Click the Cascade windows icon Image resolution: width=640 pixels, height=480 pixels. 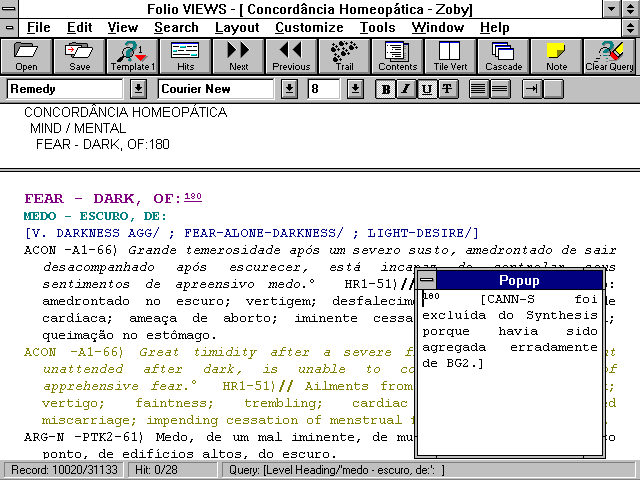pos(504,56)
